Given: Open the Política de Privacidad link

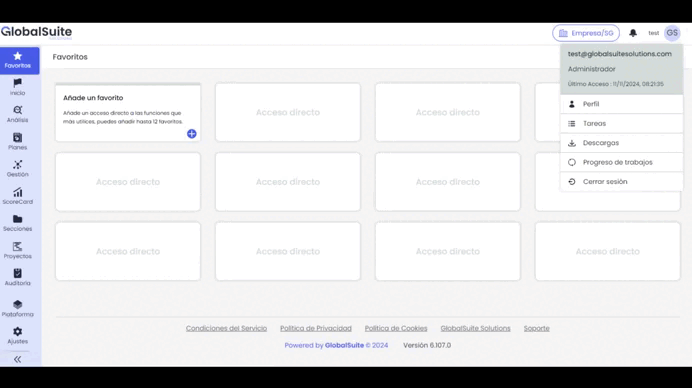Looking at the screenshot, I should (x=316, y=328).
